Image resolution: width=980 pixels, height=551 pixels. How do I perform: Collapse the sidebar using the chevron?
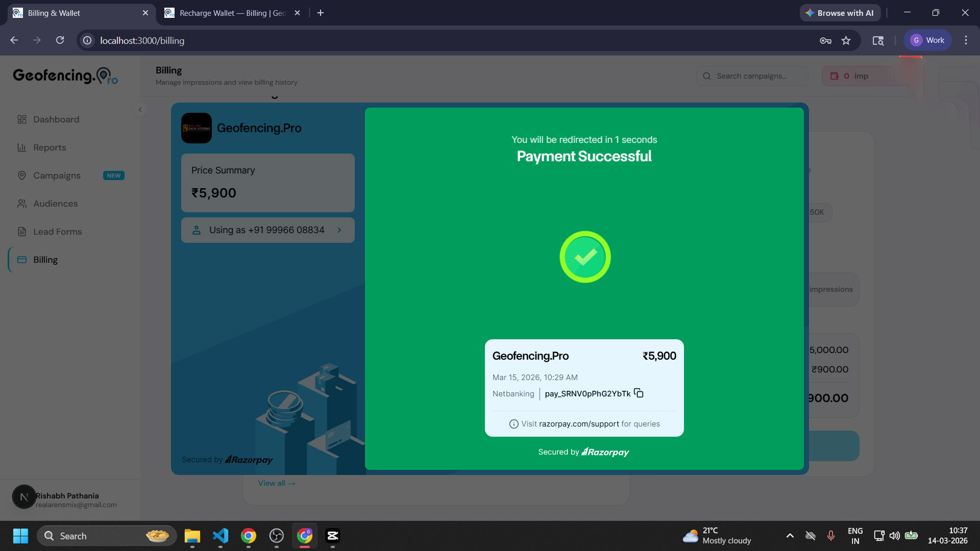pyautogui.click(x=140, y=109)
